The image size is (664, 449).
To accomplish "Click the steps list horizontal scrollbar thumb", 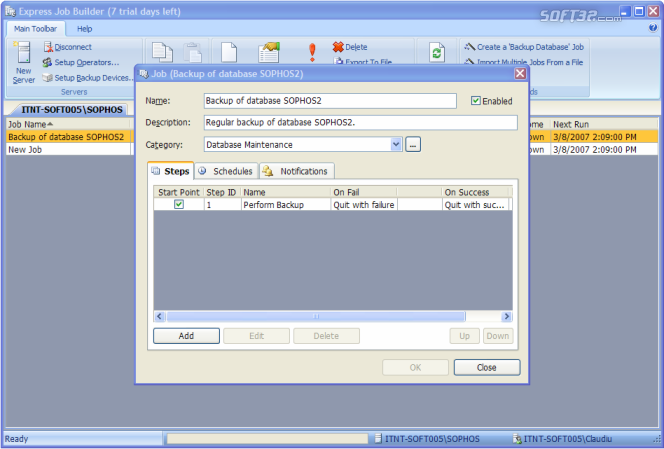I will [316, 316].
